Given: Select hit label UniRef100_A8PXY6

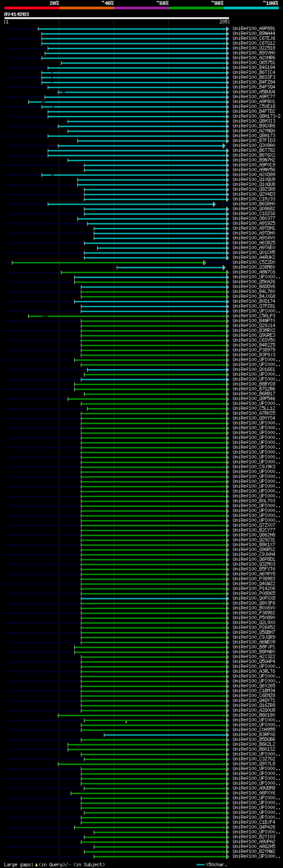Looking at the screenshot, I should pos(254,793).
